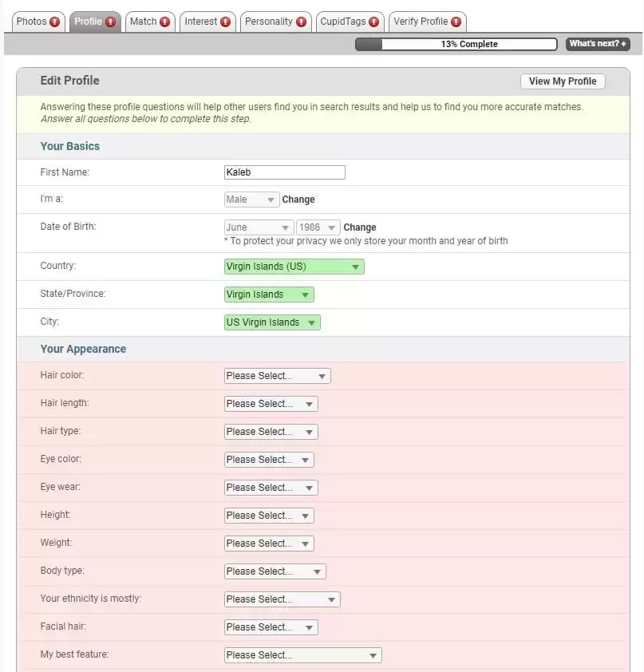Click the red alert icon on CupidTags tab
Viewport: 644px width, 672px height.
(373, 22)
